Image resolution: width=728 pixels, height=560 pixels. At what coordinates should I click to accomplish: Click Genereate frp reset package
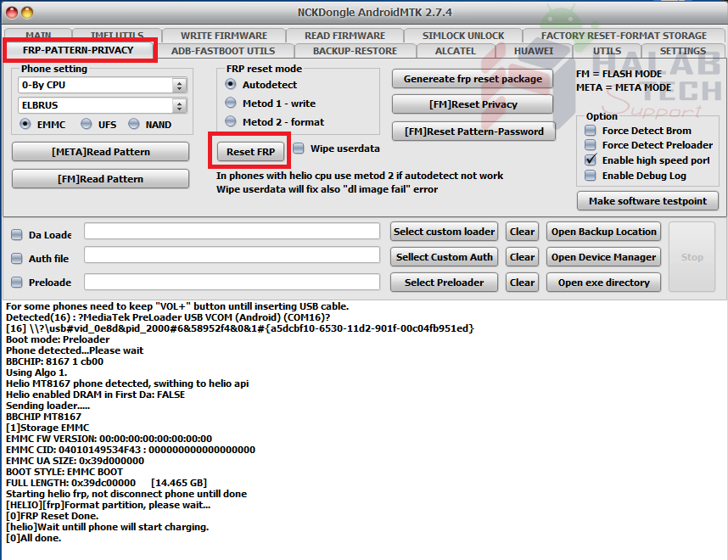coord(473,79)
